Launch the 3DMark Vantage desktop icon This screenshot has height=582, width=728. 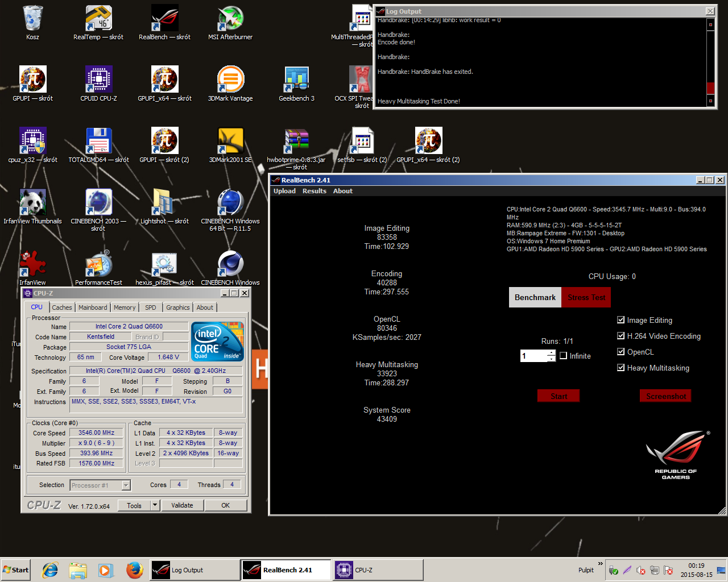point(230,80)
